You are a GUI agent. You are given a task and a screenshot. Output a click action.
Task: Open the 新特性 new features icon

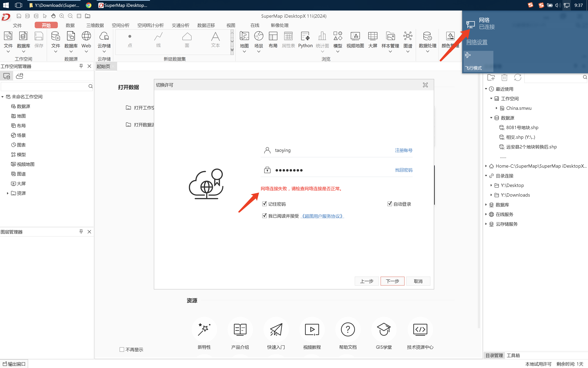[204, 330]
